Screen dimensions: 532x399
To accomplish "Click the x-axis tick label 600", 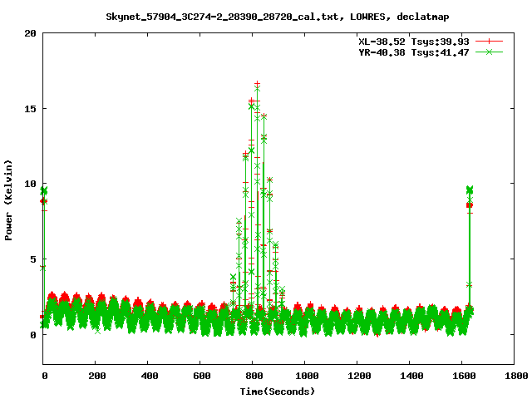I will pyautogui.click(x=202, y=376).
